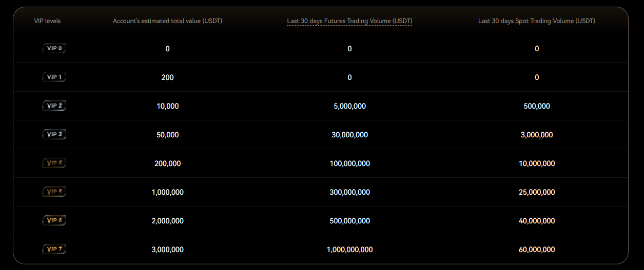Click the VIP 3 badge icon

click(x=54, y=135)
